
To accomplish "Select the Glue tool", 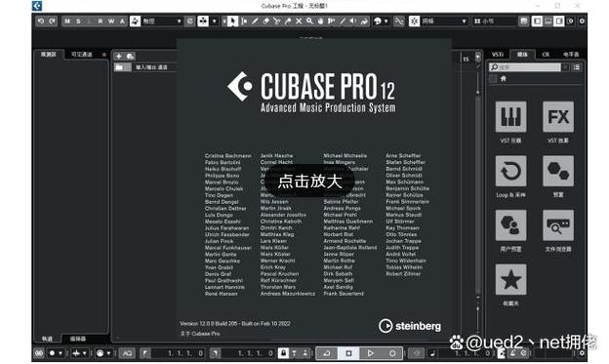I will tap(288, 20).
